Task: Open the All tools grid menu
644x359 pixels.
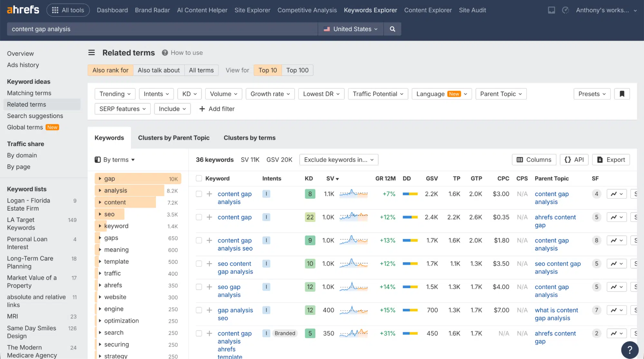Action: 68,10
